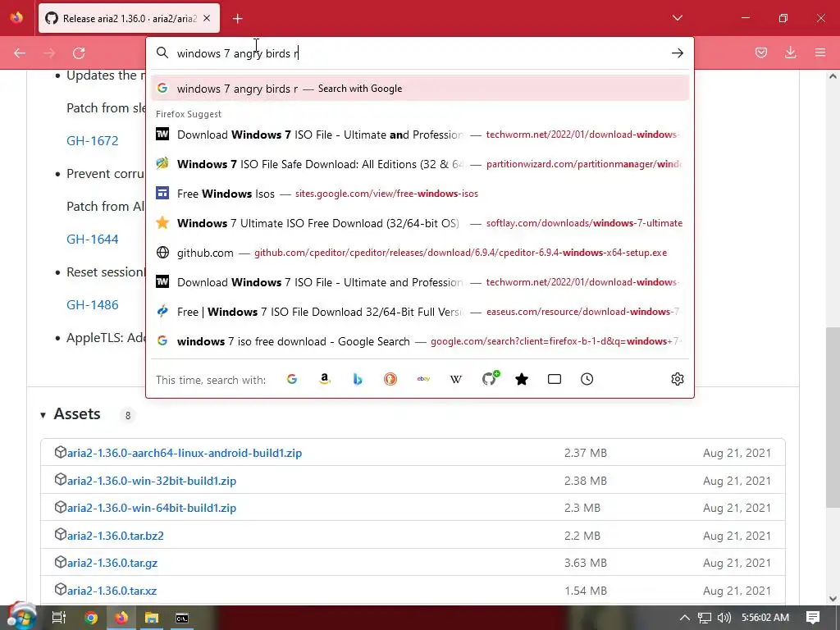Click the scrollbar up arrow
This screenshot has width=840, height=630.
[833, 76]
